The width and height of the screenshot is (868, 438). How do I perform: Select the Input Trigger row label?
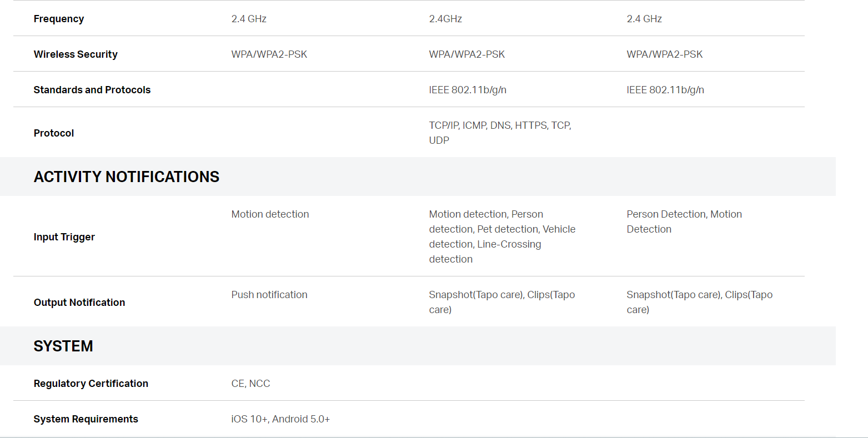(x=64, y=237)
